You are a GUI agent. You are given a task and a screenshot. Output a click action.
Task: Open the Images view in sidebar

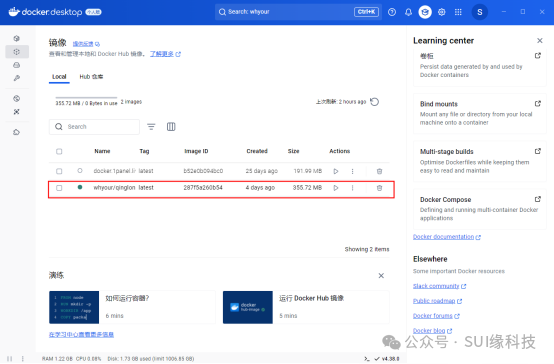coord(17,52)
